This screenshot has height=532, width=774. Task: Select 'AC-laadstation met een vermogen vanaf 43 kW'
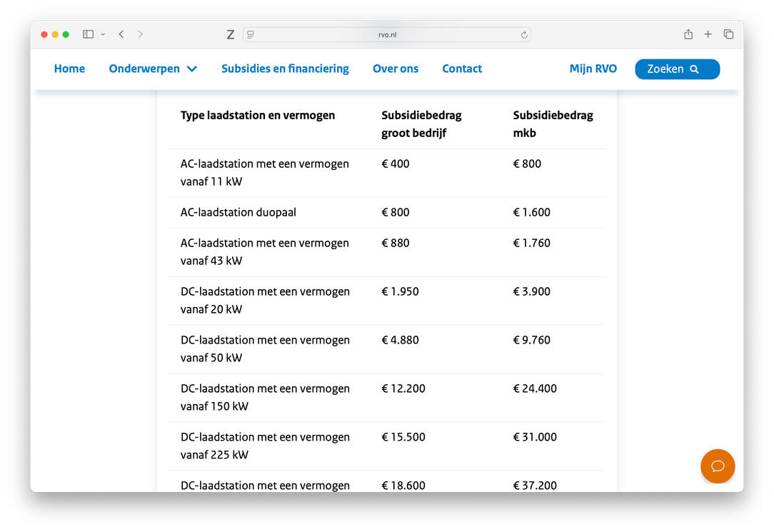tap(265, 251)
